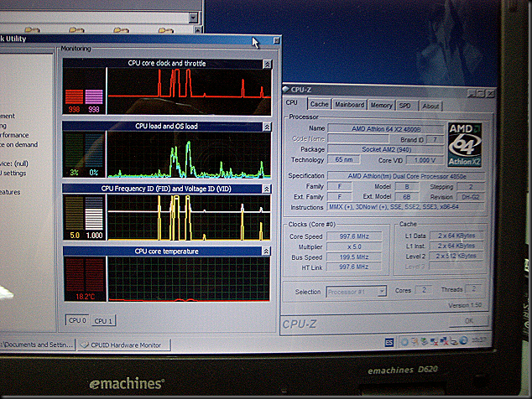
Task: Click the Core VID value 1.000 V
Action: point(425,160)
